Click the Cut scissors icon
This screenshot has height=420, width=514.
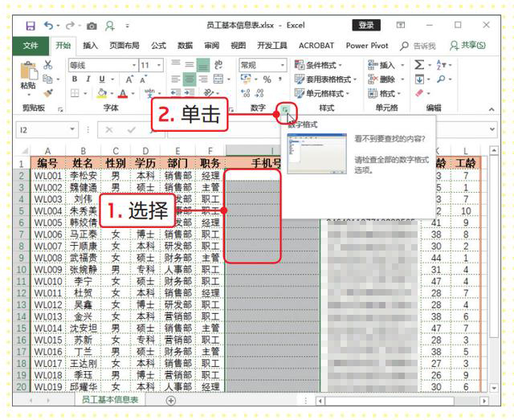click(x=48, y=65)
